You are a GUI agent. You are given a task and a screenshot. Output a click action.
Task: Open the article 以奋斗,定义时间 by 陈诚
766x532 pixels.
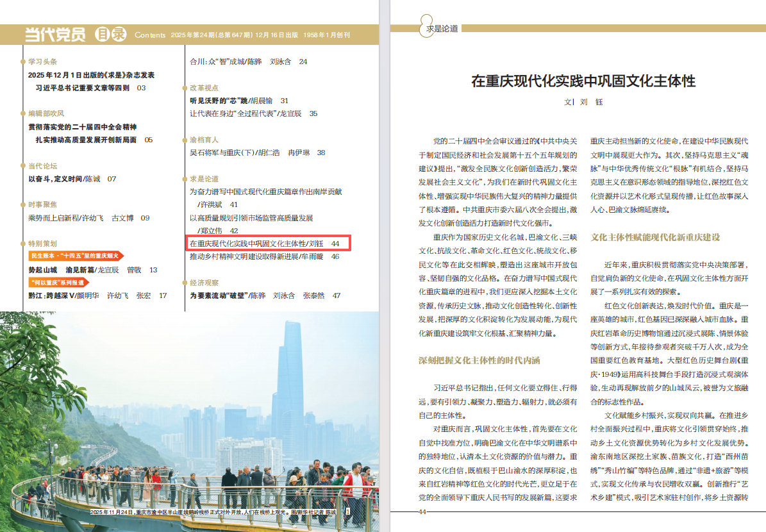[x=72, y=179]
